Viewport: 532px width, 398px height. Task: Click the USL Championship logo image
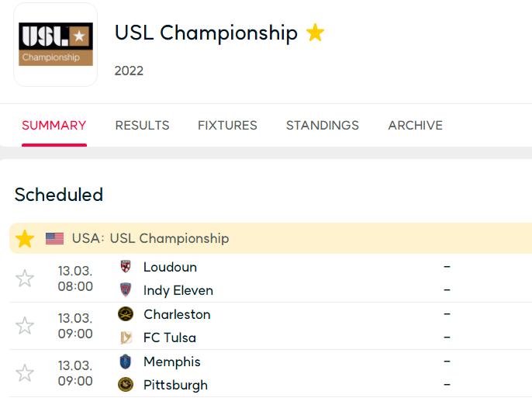click(x=56, y=44)
